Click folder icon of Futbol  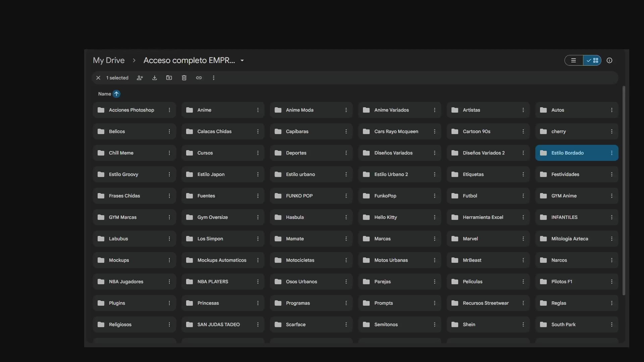pyautogui.click(x=455, y=196)
